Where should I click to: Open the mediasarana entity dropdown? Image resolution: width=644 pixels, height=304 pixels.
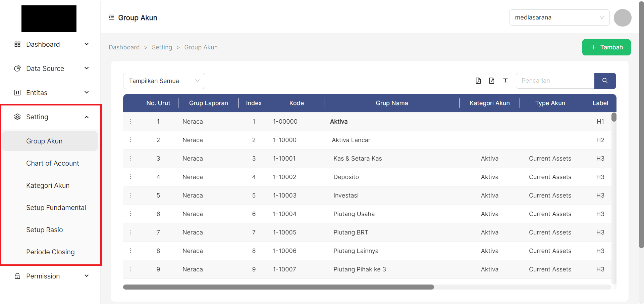tap(559, 17)
